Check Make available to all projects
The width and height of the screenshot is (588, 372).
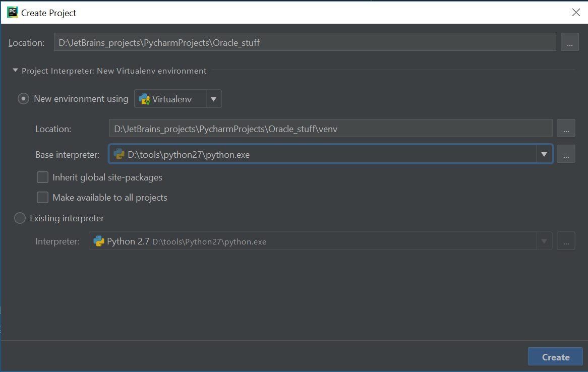[43, 198]
